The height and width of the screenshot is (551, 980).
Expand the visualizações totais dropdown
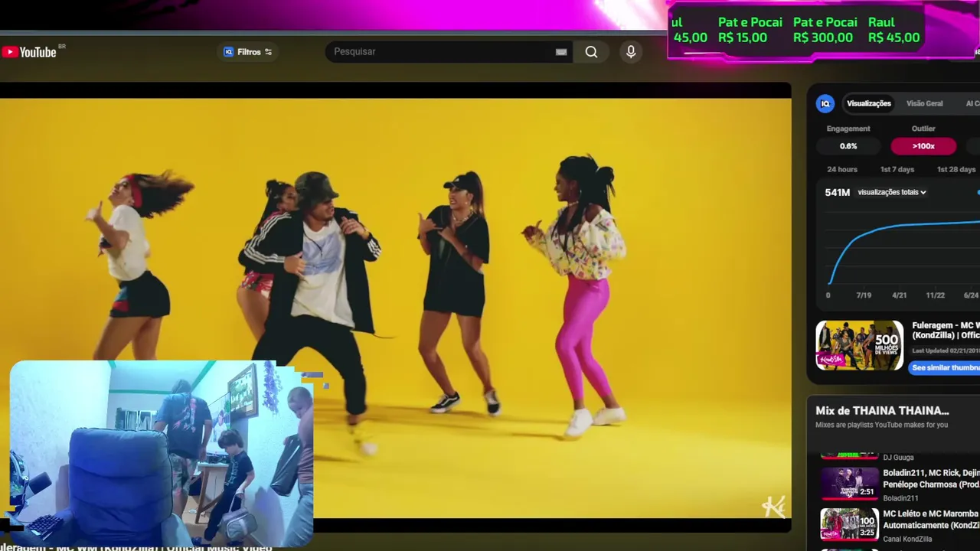tap(892, 192)
